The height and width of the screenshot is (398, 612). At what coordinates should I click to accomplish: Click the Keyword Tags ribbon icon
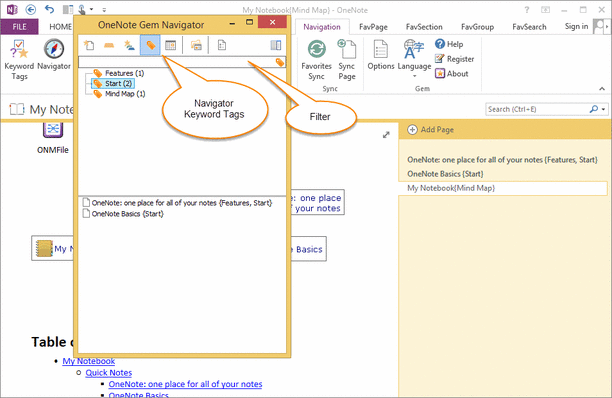(x=19, y=49)
